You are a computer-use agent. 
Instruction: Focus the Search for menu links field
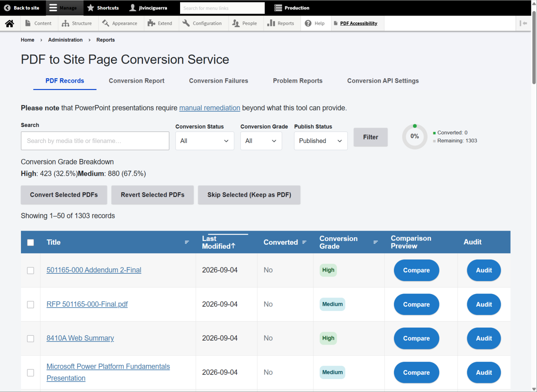click(x=222, y=8)
